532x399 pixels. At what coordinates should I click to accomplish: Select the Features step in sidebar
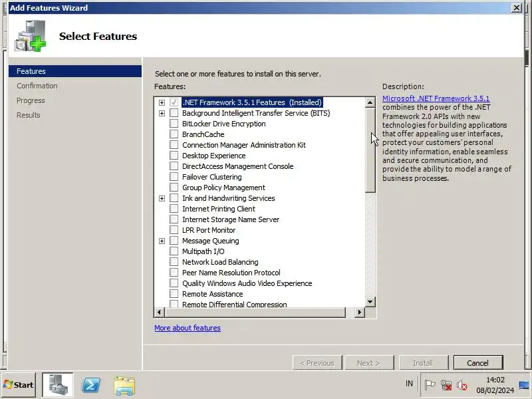(x=75, y=71)
